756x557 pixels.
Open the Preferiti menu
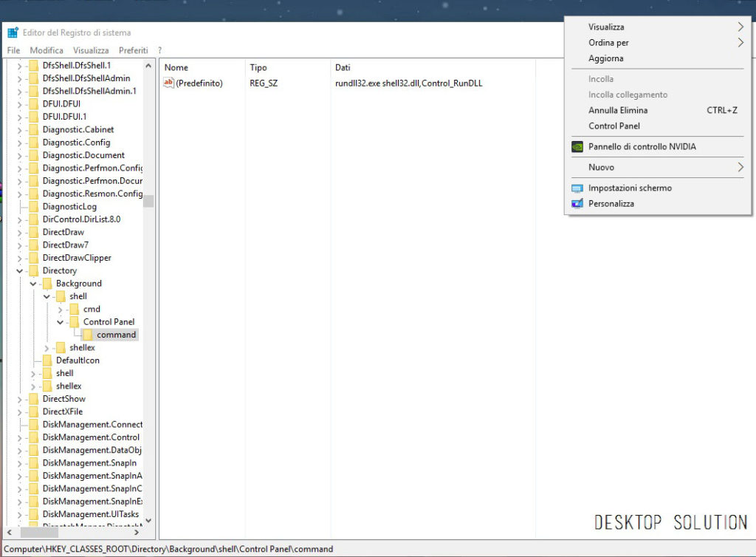133,50
